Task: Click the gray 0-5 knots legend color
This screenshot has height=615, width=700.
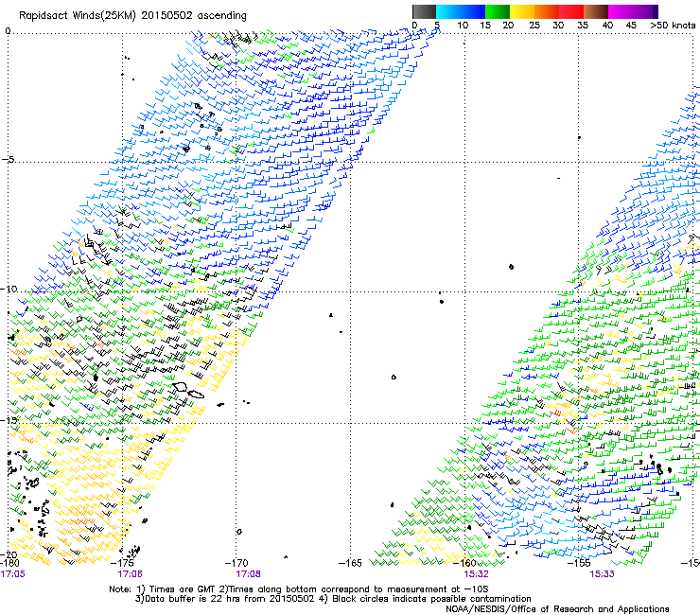Action: pyautogui.click(x=424, y=11)
